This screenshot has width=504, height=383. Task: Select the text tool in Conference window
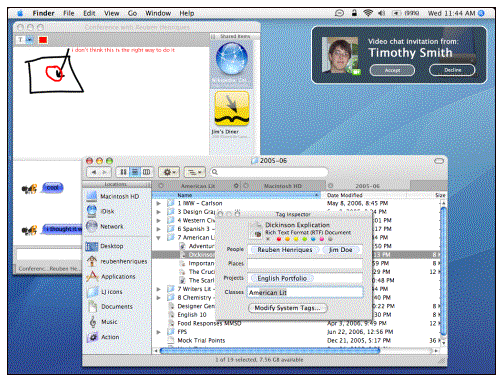click(x=21, y=40)
